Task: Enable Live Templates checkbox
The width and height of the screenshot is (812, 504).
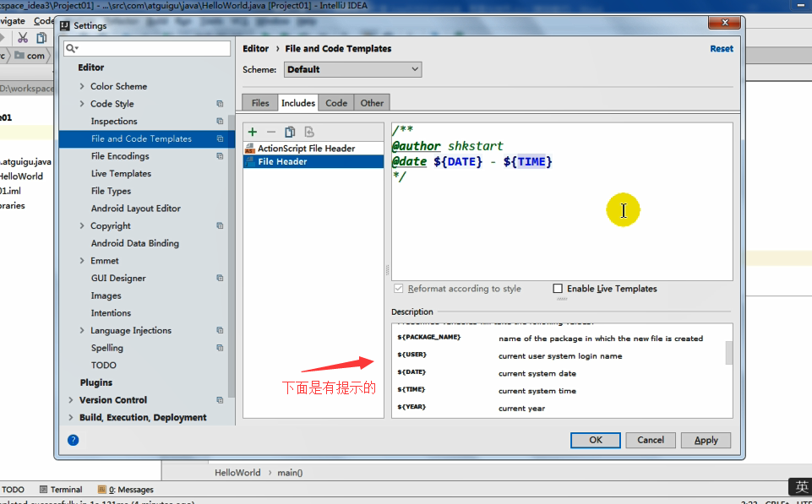Action: click(558, 289)
